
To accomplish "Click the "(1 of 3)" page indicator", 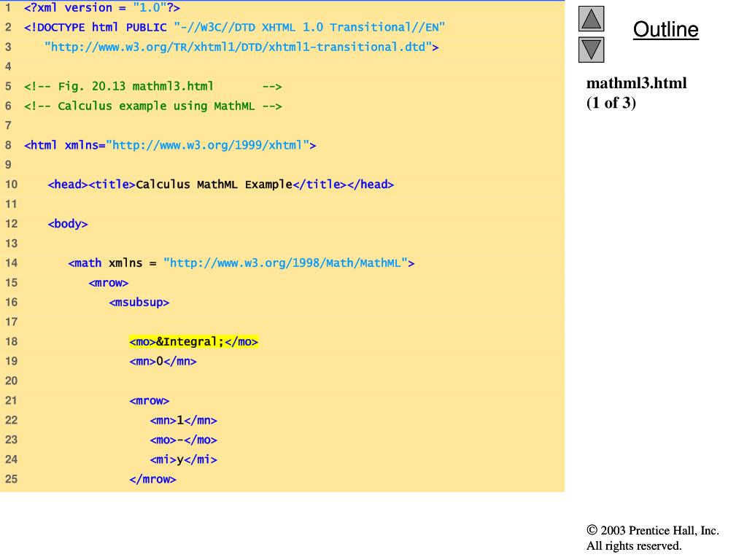I will tap(611, 103).
